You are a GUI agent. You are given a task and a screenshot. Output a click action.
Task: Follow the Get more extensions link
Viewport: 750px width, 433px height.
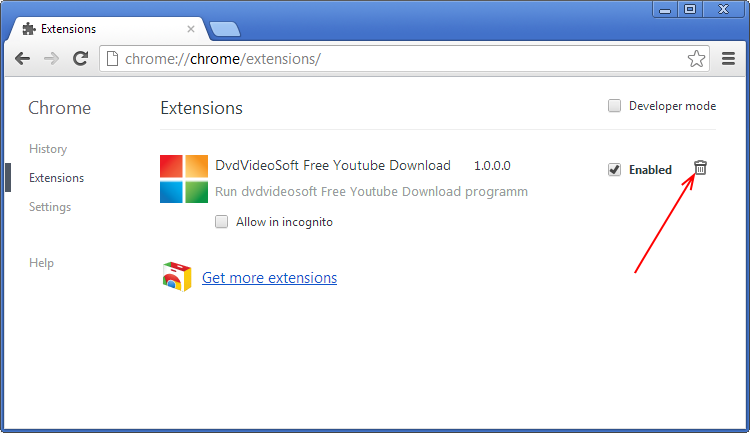[x=269, y=278]
